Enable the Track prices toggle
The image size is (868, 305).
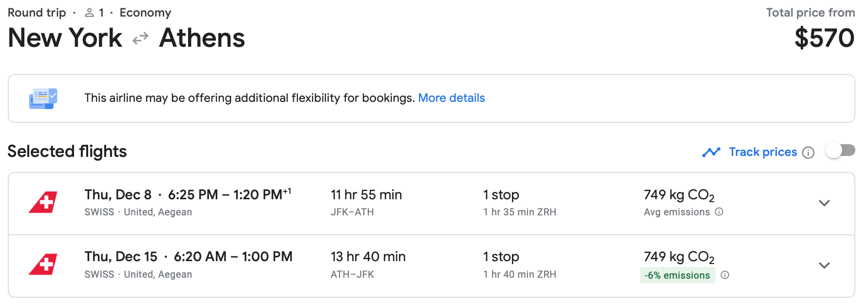pyautogui.click(x=840, y=151)
